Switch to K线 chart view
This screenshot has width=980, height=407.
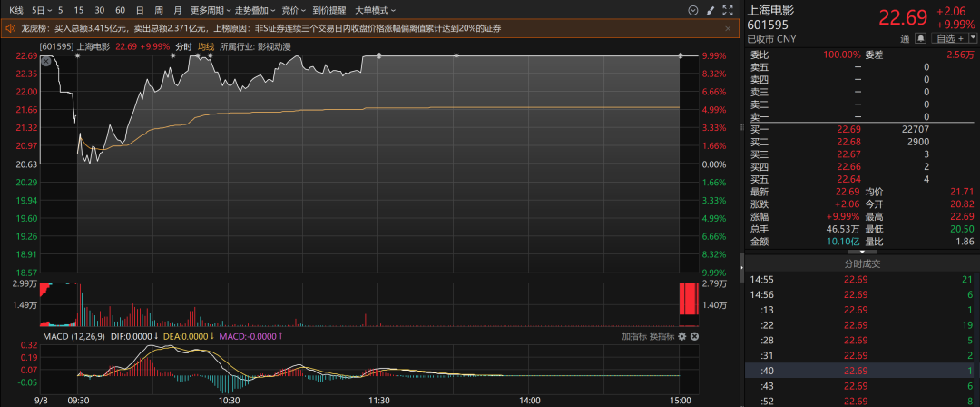[x=15, y=11]
